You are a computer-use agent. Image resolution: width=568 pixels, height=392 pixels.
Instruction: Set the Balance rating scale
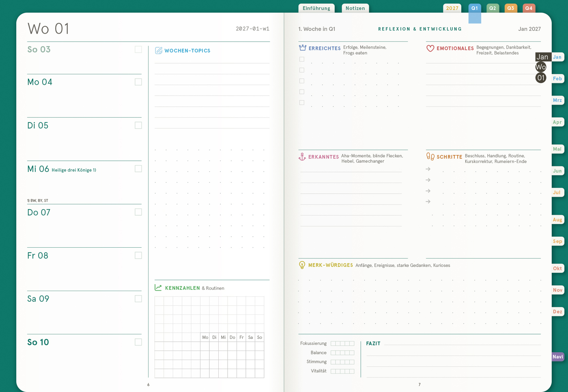pos(342,353)
